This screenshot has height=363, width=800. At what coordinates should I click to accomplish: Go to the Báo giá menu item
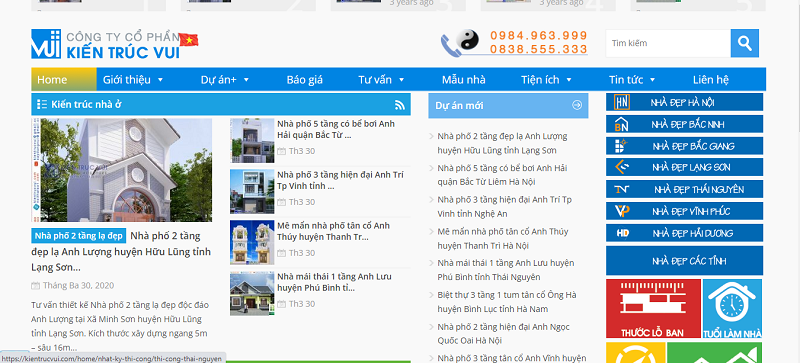tap(305, 80)
